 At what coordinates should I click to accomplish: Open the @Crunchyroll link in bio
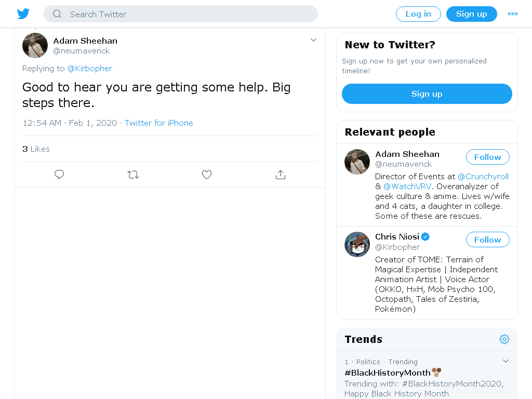pos(483,177)
